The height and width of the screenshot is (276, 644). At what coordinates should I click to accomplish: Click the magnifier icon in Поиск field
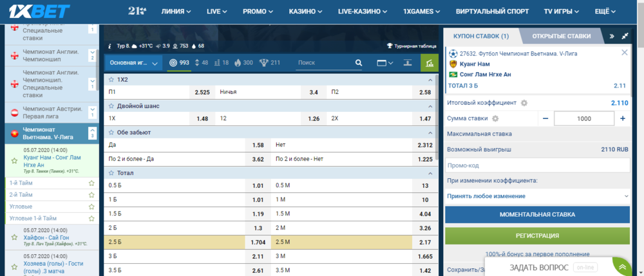359,63
